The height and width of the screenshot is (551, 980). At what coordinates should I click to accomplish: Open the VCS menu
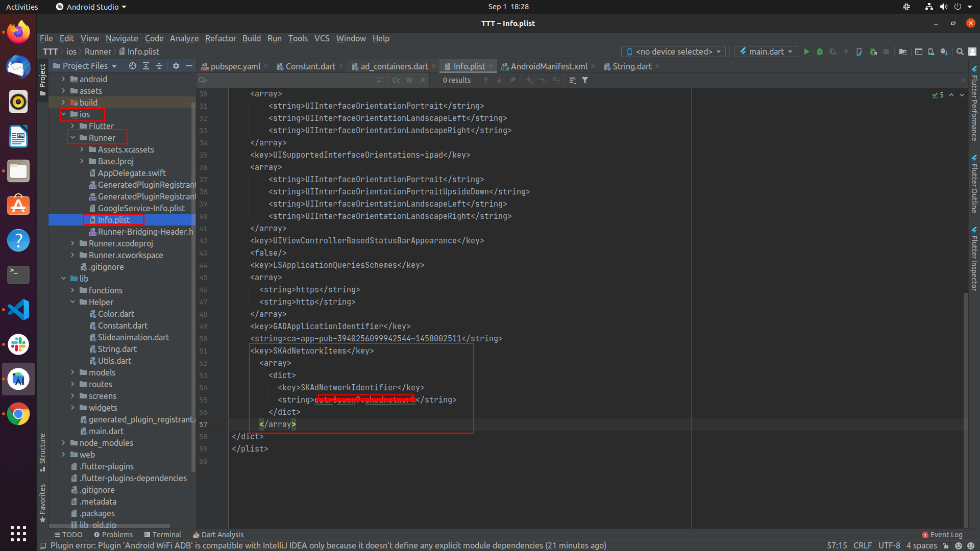click(x=322, y=38)
